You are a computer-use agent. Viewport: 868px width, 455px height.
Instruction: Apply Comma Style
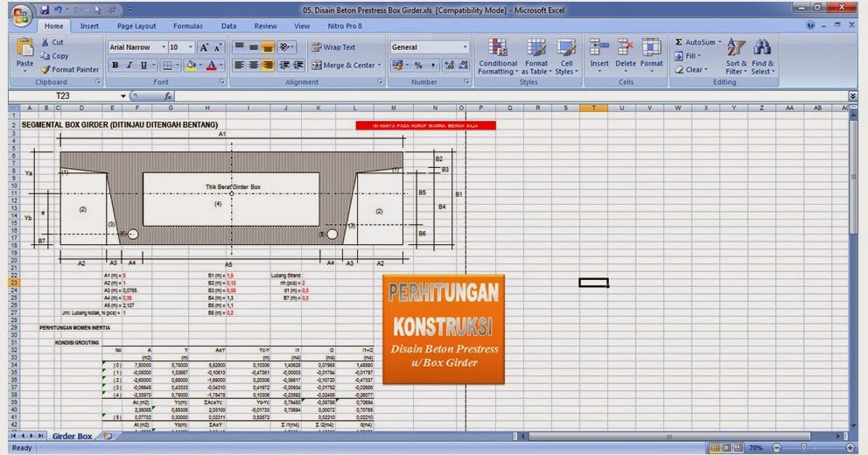(433, 66)
